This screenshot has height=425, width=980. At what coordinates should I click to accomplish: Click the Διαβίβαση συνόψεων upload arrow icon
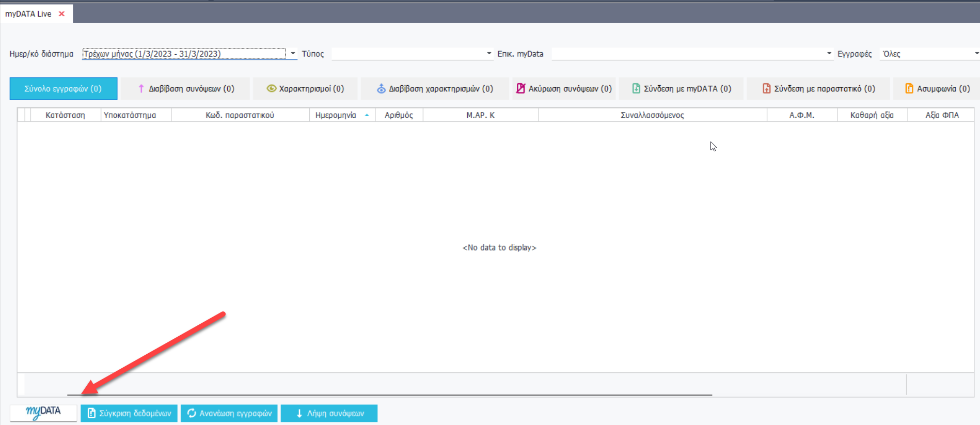[x=141, y=89]
